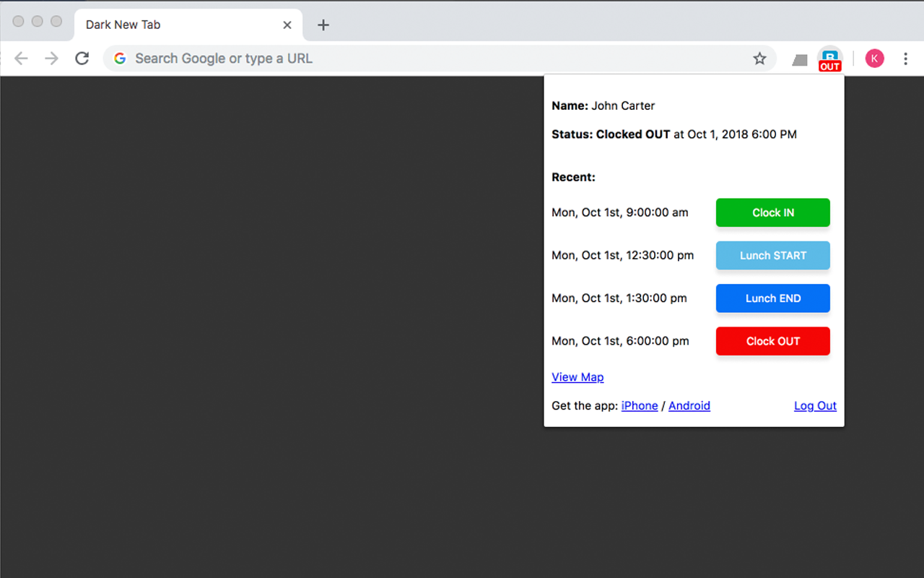Image resolution: width=924 pixels, height=578 pixels.
Task: Open View Map link
Action: coord(577,376)
